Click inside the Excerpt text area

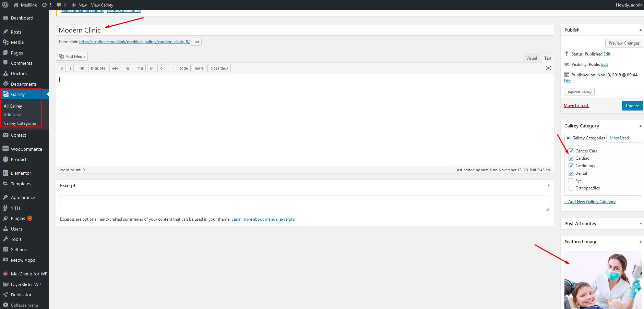[x=305, y=203]
